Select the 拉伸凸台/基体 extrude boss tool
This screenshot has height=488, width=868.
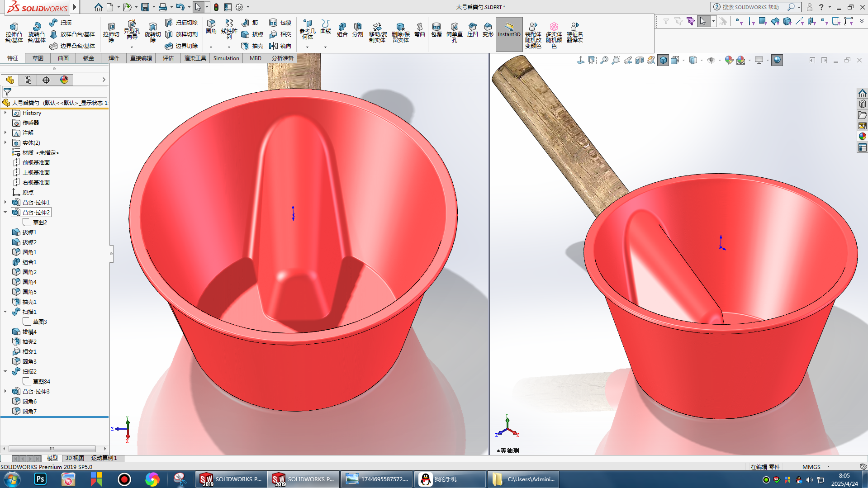pos(14,33)
